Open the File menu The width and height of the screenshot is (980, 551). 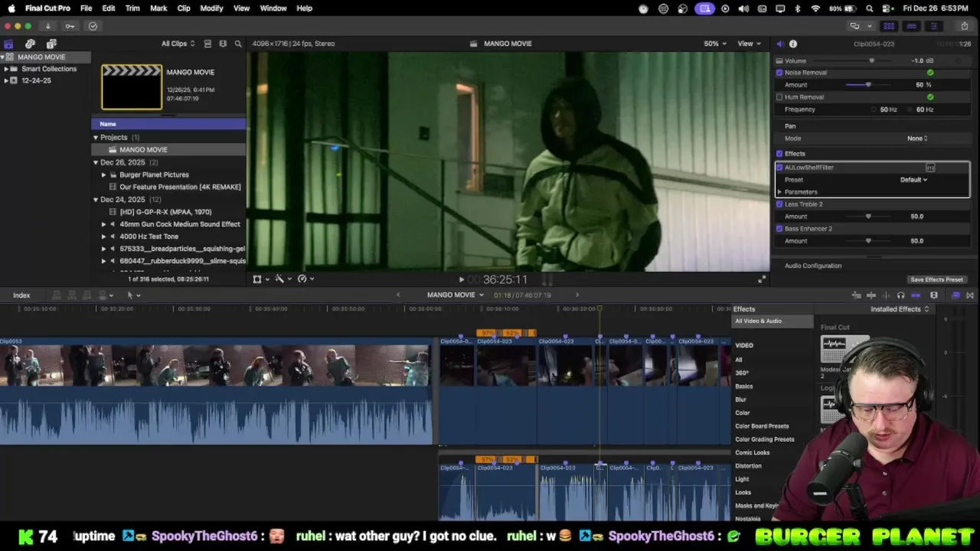[86, 8]
